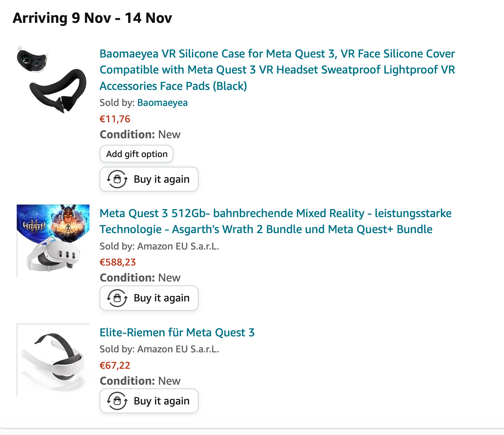Click the reorder icon under Meta Quest 3 bundle

(117, 298)
